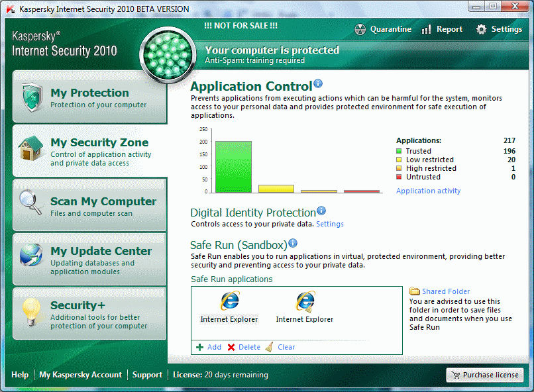The image size is (534, 392).
Task: Click the info icon beside Digital Identity Protection
Action: [321, 211]
